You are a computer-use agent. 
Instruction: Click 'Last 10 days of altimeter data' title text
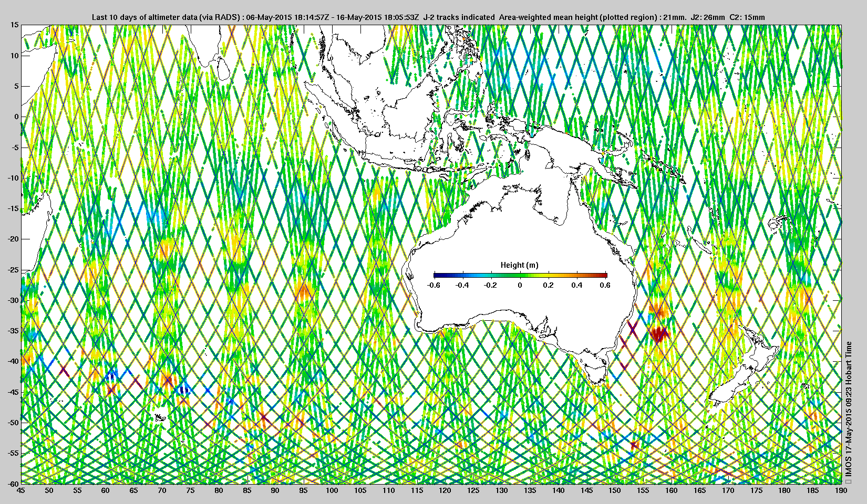pyautogui.click(x=145, y=17)
